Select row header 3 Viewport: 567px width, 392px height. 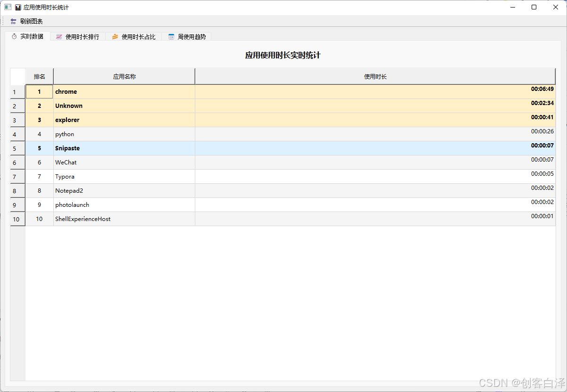click(18, 120)
